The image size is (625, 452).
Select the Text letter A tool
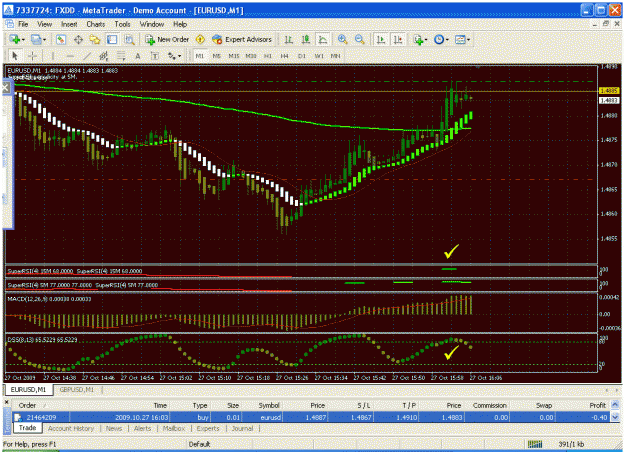[x=138, y=56]
